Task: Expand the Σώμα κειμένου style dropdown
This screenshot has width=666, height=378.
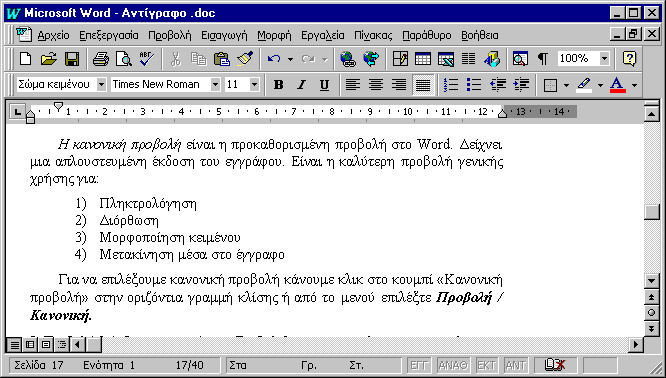Action: click(x=101, y=85)
